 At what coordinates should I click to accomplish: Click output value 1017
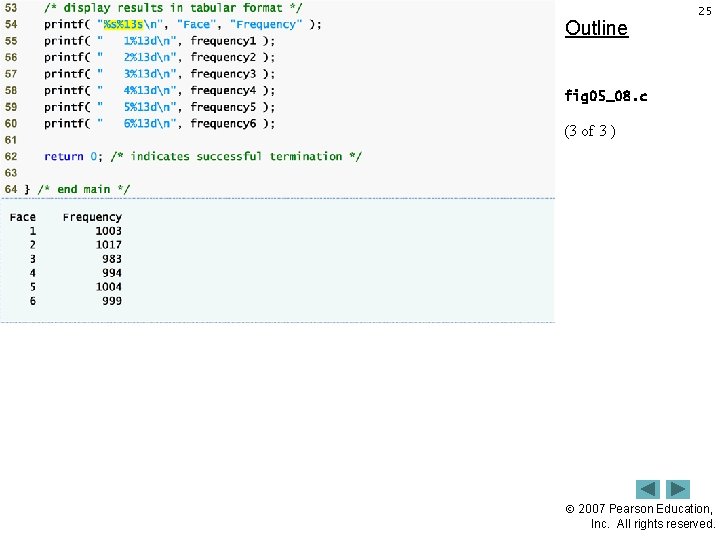pyautogui.click(x=108, y=245)
